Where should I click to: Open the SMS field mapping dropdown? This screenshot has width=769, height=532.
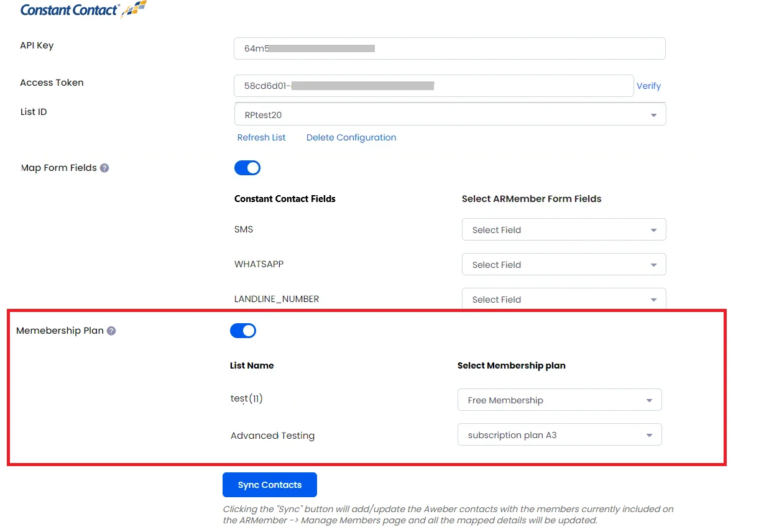pyautogui.click(x=564, y=229)
